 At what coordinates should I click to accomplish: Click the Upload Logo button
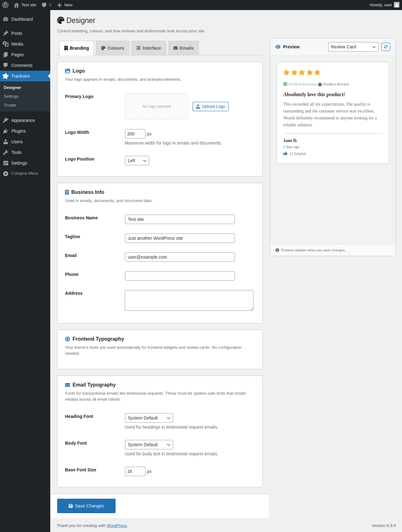210,107
